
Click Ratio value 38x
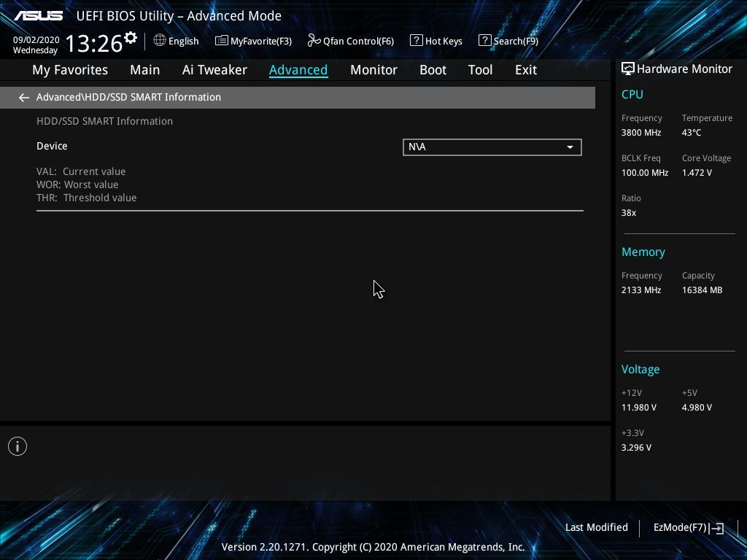click(628, 213)
